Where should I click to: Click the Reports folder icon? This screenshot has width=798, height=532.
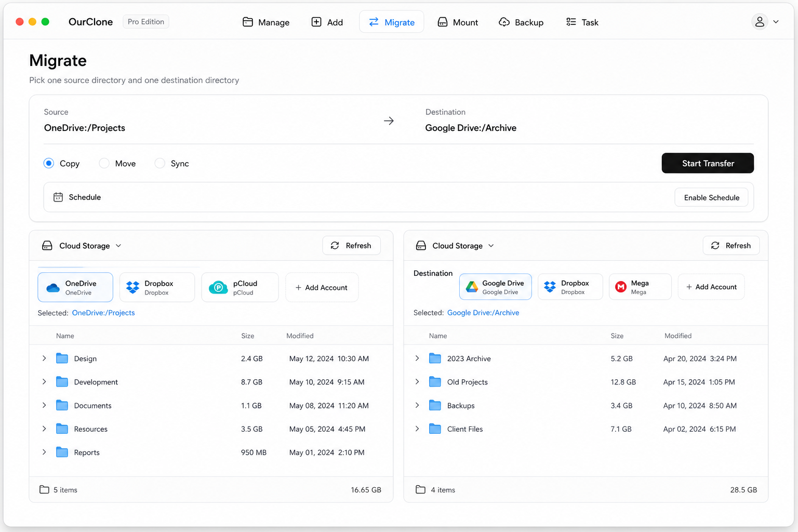click(62, 452)
